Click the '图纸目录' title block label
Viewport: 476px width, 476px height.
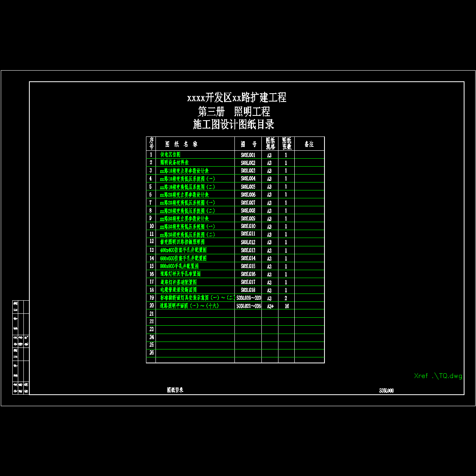click(175, 390)
